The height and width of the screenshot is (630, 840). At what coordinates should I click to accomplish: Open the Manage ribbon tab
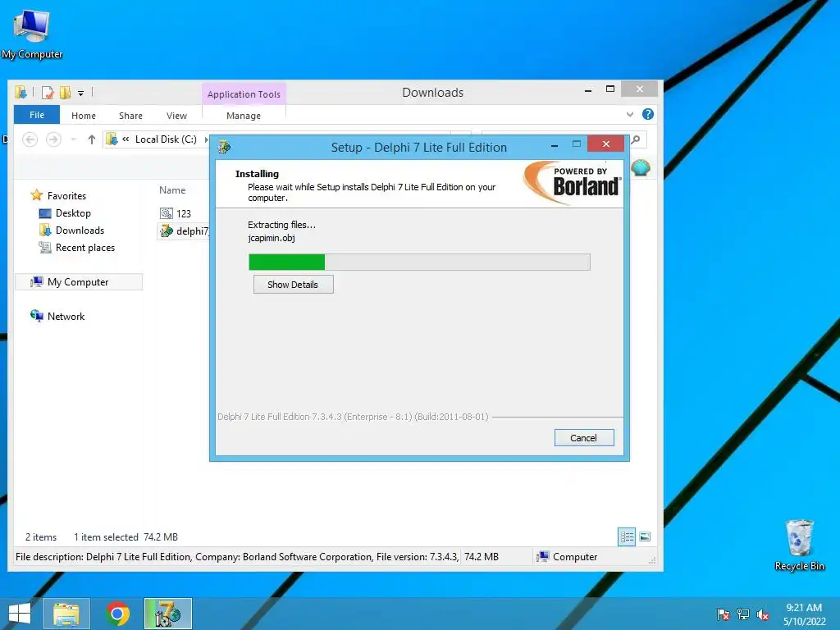(x=244, y=116)
